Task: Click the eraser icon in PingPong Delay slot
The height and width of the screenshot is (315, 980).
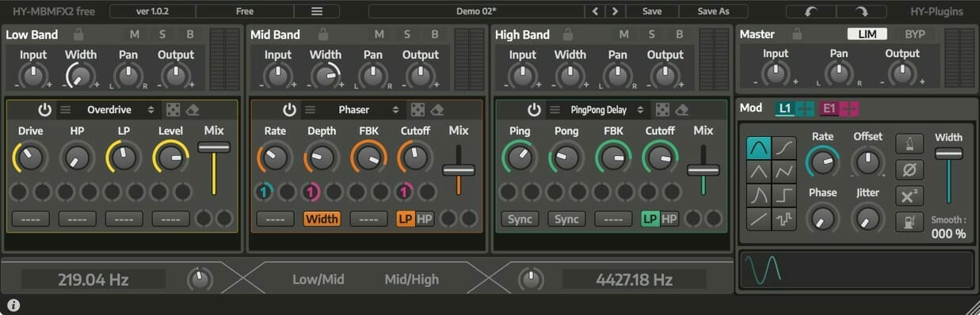Action: click(682, 110)
